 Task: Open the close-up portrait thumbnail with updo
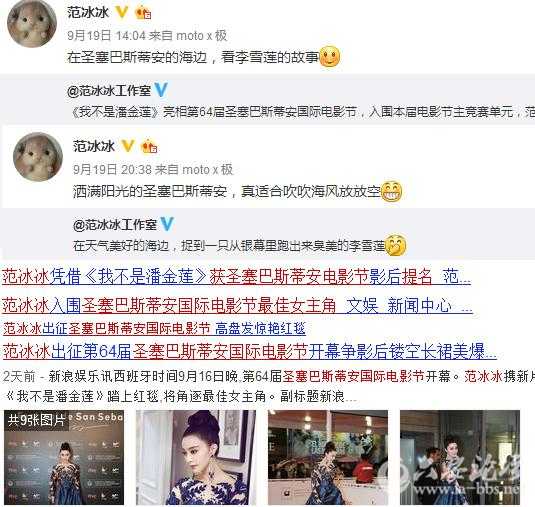[196, 458]
